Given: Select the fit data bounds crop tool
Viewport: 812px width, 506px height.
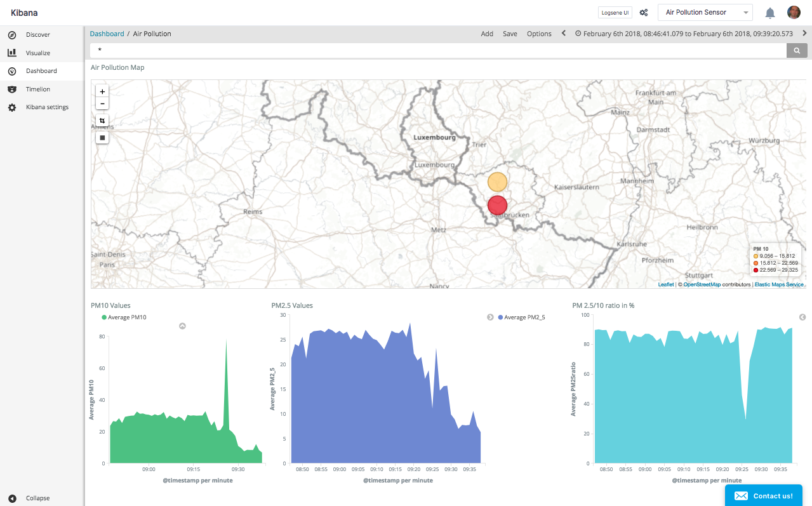Looking at the screenshot, I should tap(102, 120).
